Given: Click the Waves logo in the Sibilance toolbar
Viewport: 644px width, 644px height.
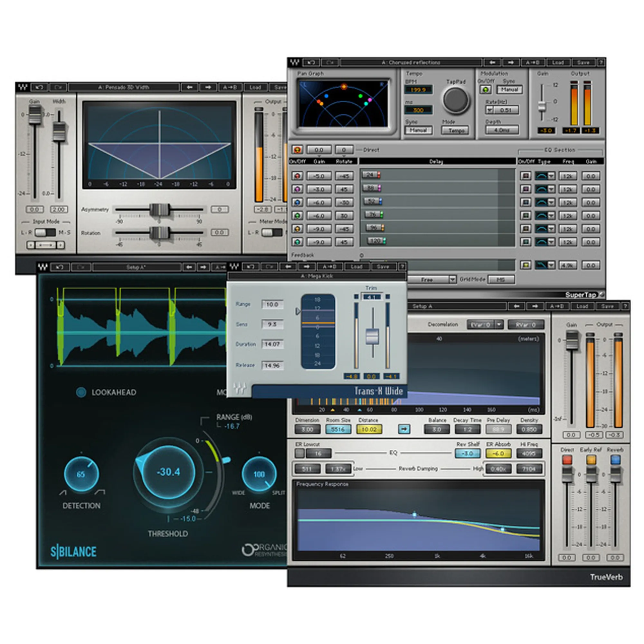Looking at the screenshot, I should tap(43, 267).
